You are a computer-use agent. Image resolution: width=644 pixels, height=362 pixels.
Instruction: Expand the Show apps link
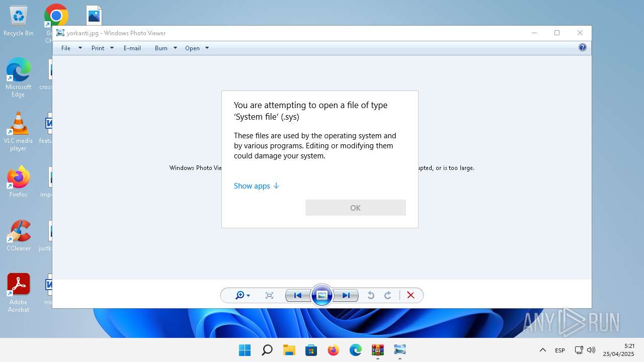[257, 186]
